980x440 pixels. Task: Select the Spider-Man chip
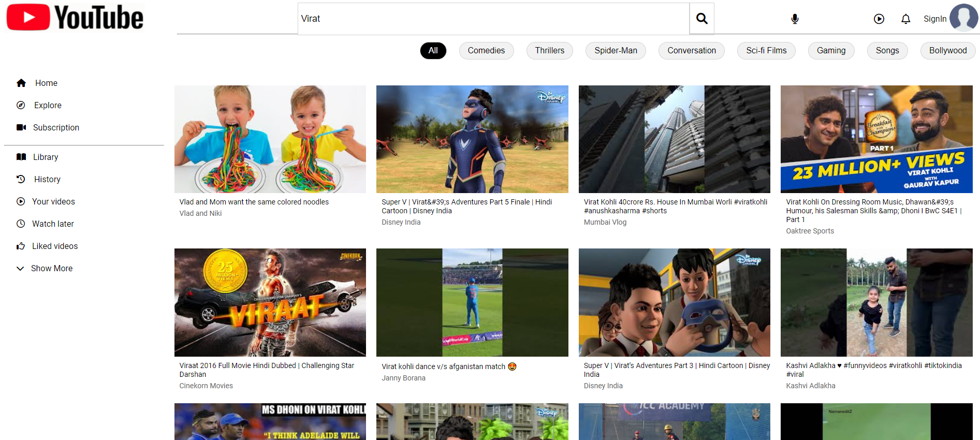(x=616, y=51)
